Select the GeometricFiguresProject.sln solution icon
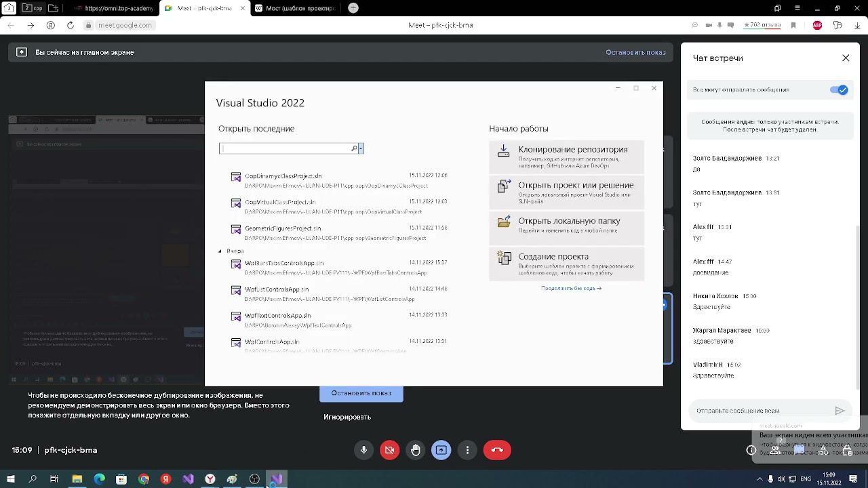Image resolution: width=868 pixels, height=488 pixels. pos(236,230)
